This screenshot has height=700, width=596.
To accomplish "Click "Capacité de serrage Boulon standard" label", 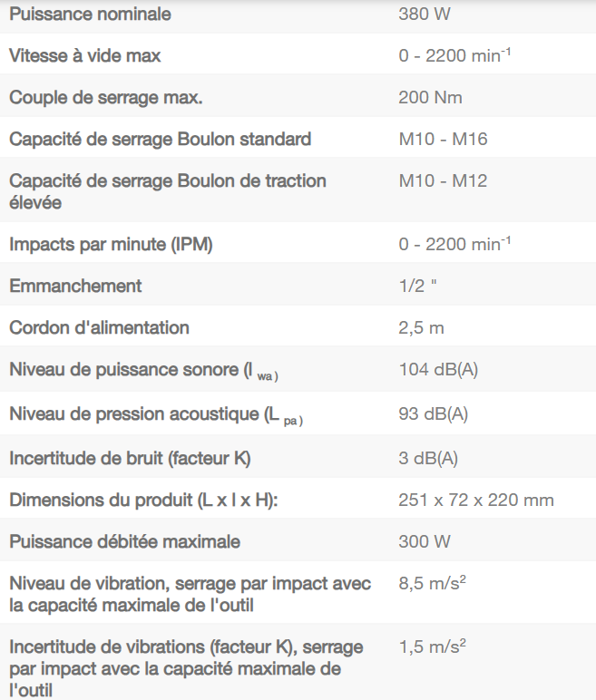I will 161,139.
